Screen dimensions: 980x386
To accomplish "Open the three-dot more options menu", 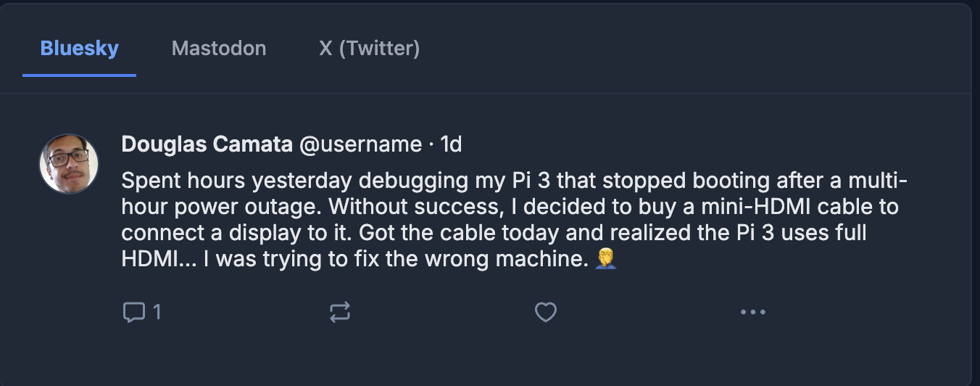I will pyautogui.click(x=752, y=313).
